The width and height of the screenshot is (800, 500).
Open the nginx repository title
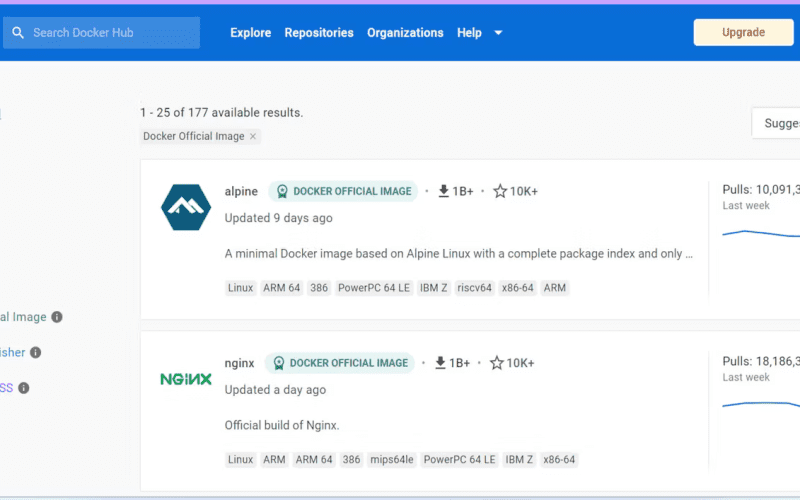point(239,363)
